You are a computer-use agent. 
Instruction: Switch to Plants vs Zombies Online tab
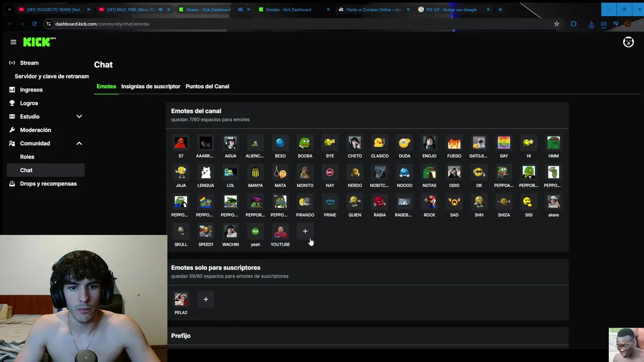point(373,10)
